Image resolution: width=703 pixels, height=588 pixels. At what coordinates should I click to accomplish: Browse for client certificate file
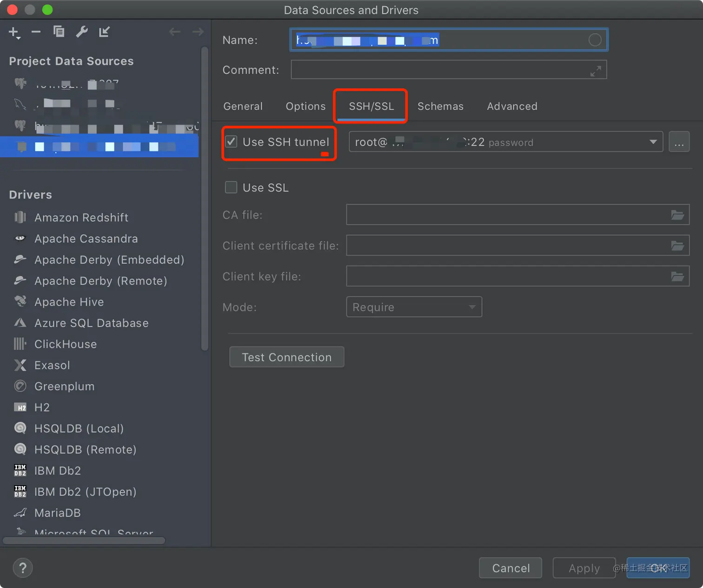(677, 246)
